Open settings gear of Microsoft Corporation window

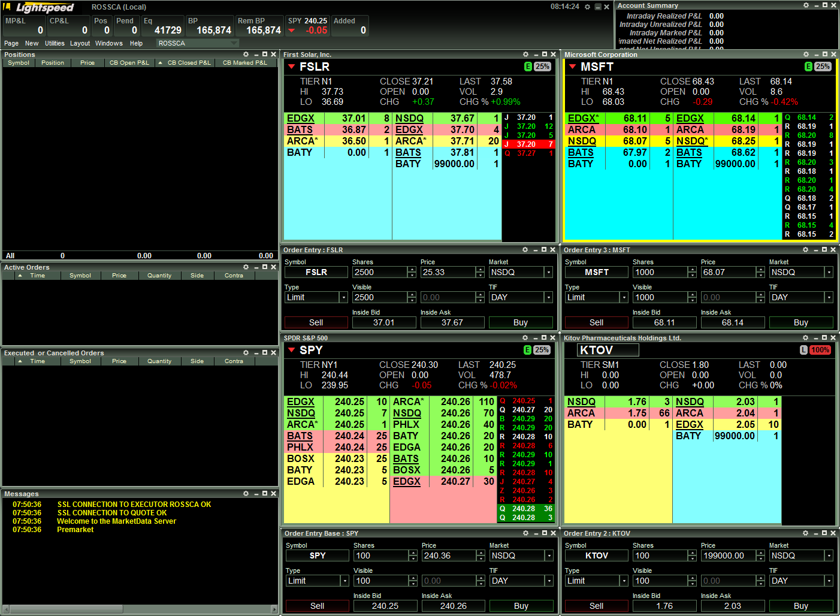(806, 55)
